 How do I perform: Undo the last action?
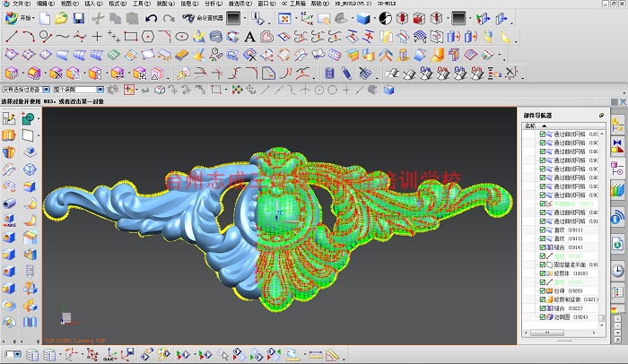pyautogui.click(x=151, y=19)
